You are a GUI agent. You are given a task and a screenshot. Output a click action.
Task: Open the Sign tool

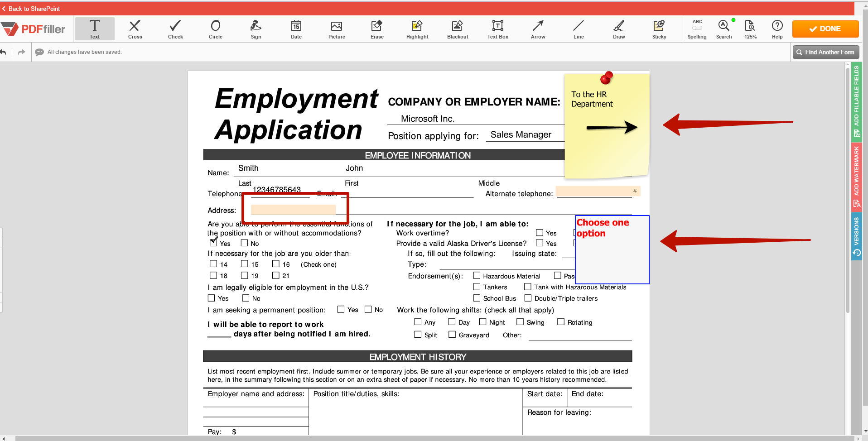coord(256,29)
